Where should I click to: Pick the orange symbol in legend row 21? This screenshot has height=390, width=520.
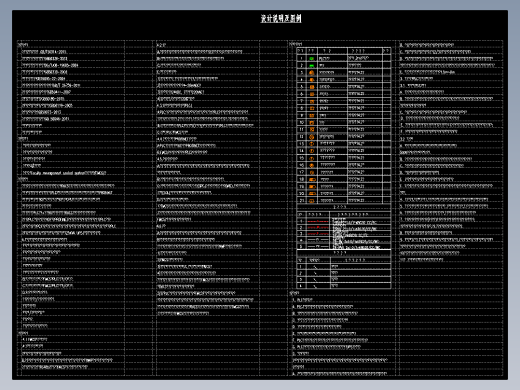point(312,201)
